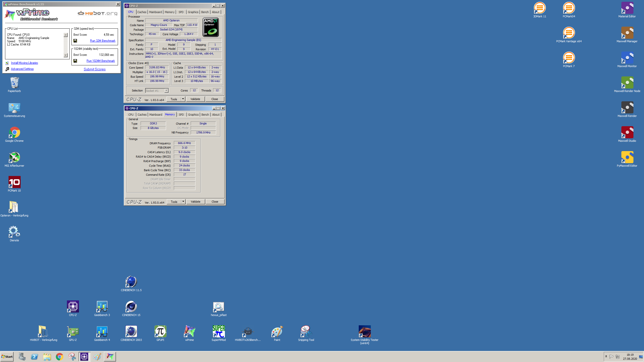
Task: Click CPU List scrollbar up arrow
Action: click(x=66, y=35)
